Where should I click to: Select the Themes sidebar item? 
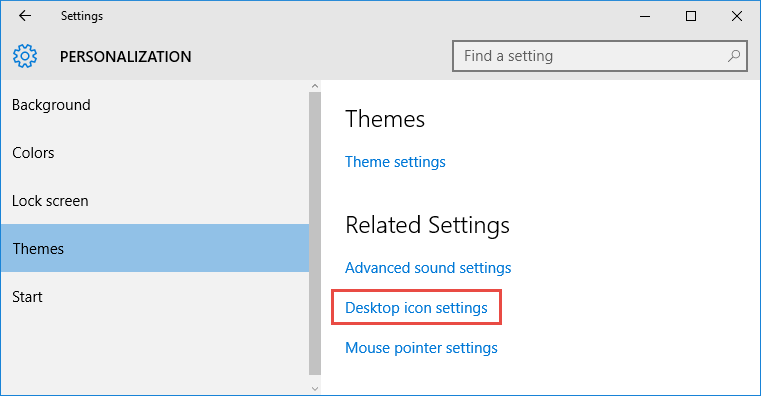coord(155,248)
